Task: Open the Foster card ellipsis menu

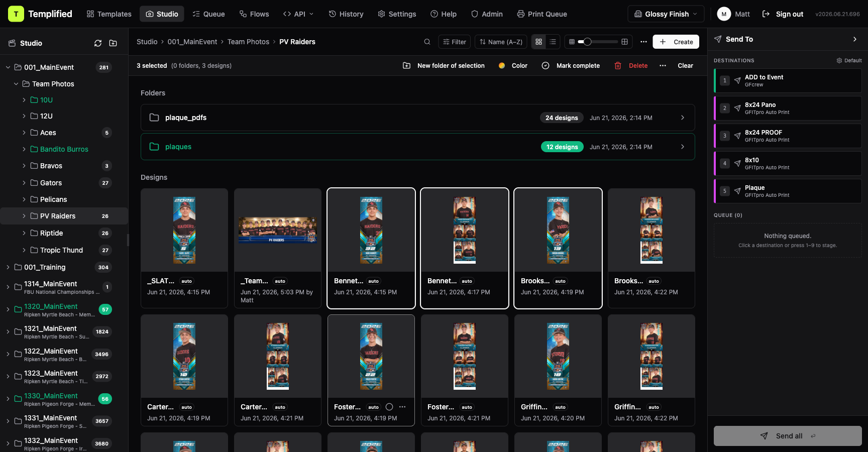Action: 402,407
